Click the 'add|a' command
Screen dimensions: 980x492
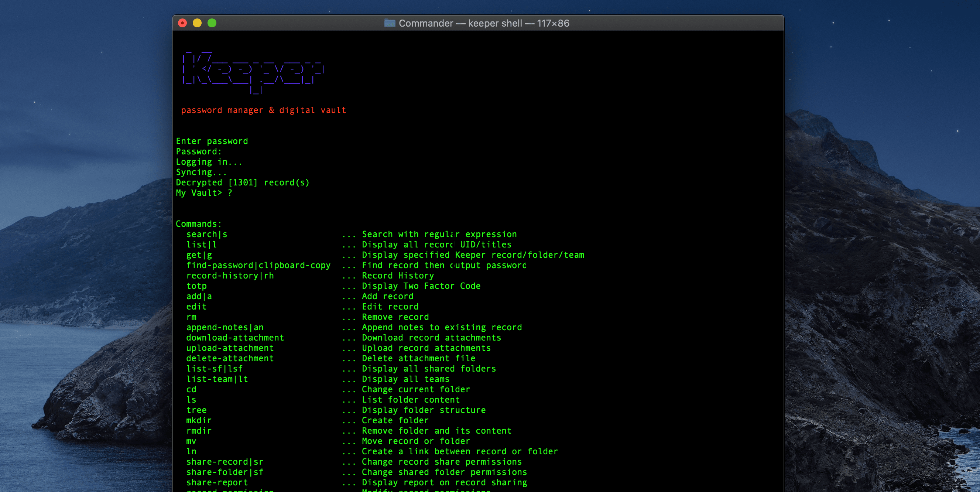(199, 296)
